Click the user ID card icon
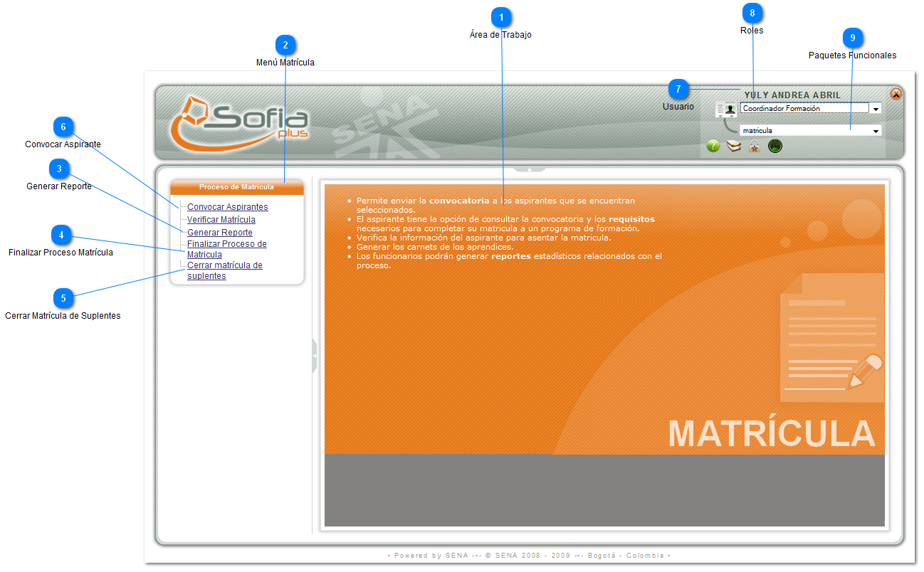Image resolution: width=924 pixels, height=572 pixels. coord(725,109)
